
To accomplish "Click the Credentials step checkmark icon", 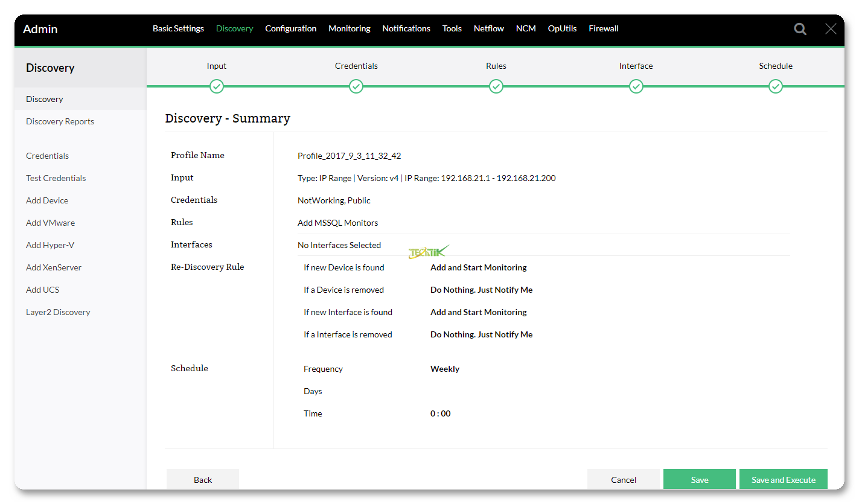I will coord(356,87).
